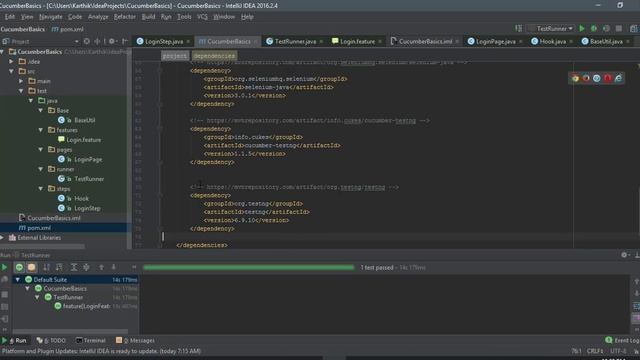Click scroll from source icon in Project panel
The width and height of the screenshot is (640, 360).
87,41
